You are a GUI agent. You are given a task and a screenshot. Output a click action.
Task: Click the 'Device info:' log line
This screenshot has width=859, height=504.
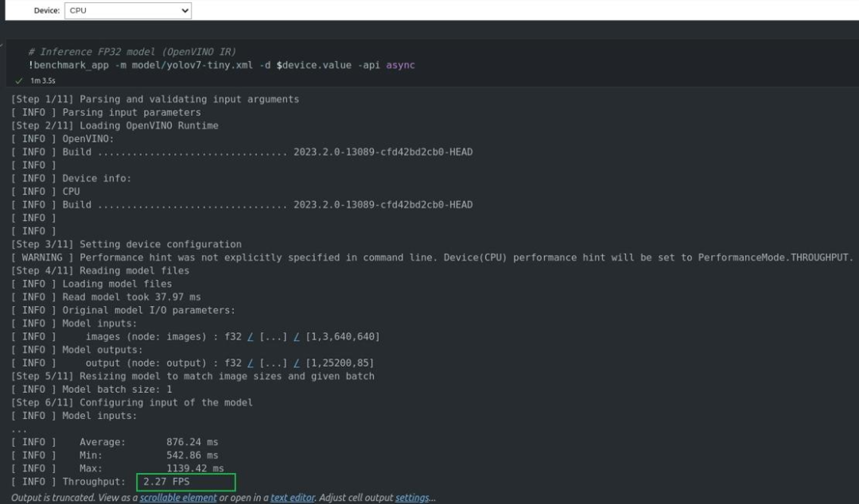[x=72, y=179]
